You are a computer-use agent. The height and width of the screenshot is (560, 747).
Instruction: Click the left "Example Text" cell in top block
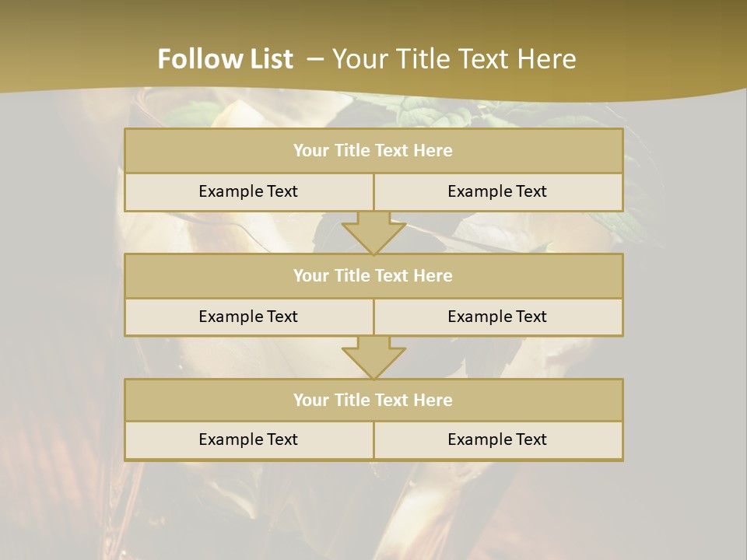(248, 191)
